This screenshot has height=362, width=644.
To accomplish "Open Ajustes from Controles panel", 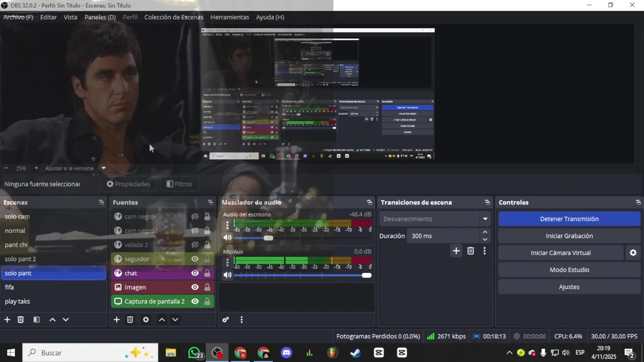I will (569, 287).
